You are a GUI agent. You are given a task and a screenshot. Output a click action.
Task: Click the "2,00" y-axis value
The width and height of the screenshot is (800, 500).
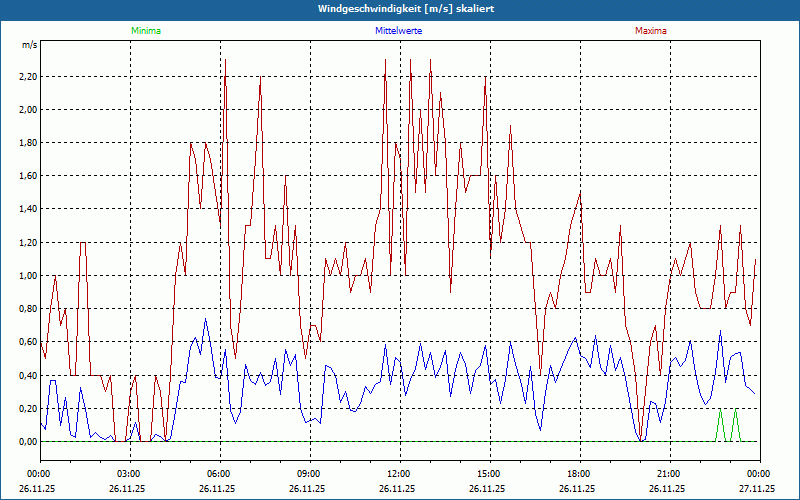coord(29,110)
